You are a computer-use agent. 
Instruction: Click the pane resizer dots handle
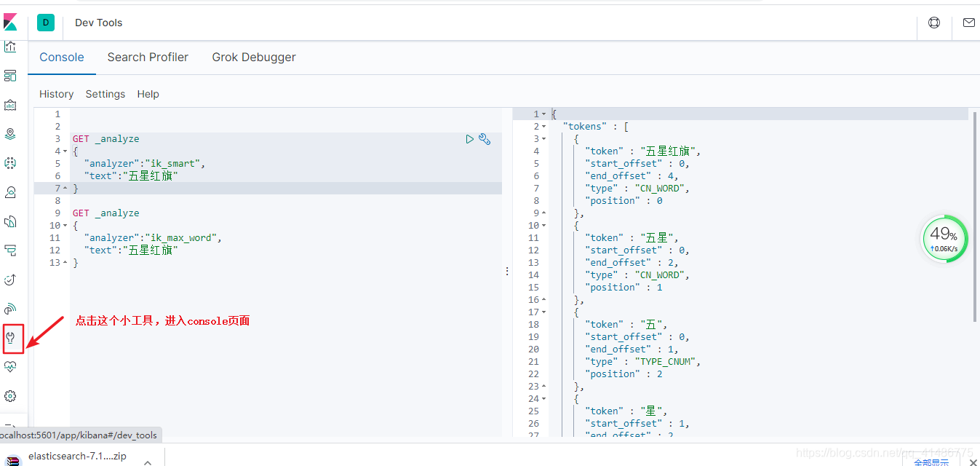coord(507,270)
